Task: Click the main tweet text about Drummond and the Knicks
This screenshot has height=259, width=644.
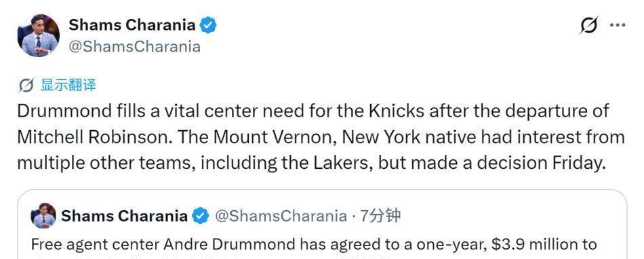Action: pyautogui.click(x=321, y=137)
